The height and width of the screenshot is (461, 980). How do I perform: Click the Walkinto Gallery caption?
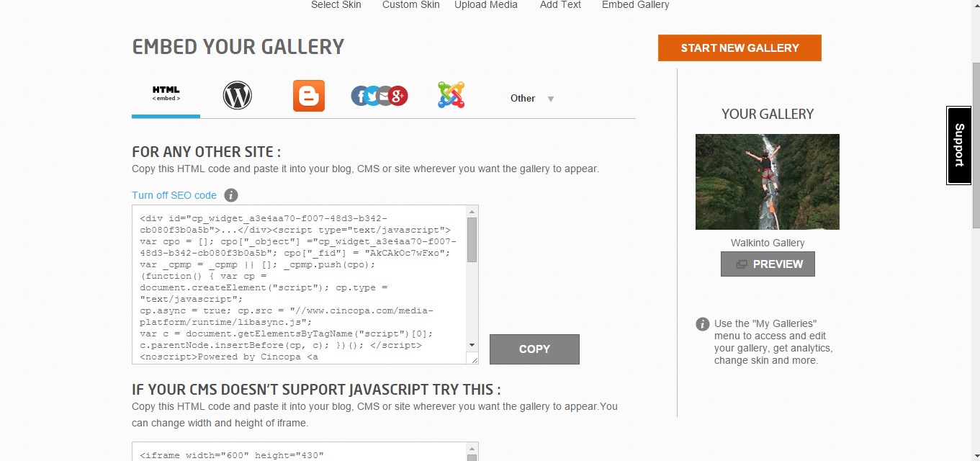click(x=768, y=243)
